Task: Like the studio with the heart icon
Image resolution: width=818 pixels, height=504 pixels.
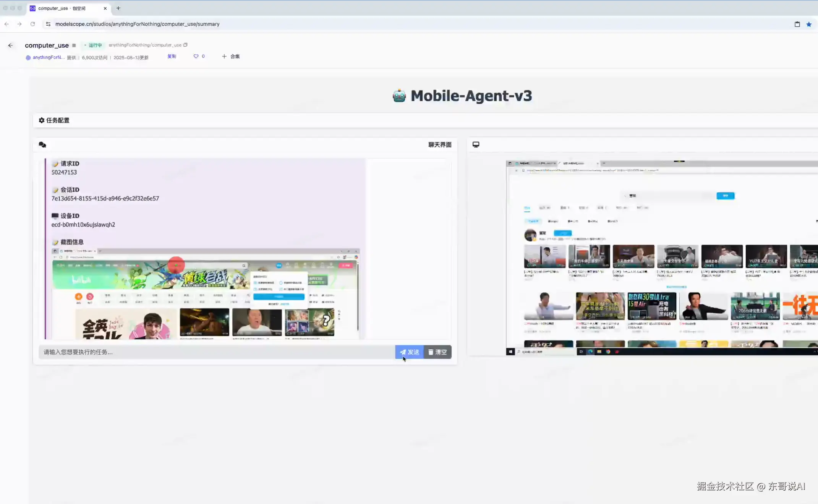Action: pos(196,56)
